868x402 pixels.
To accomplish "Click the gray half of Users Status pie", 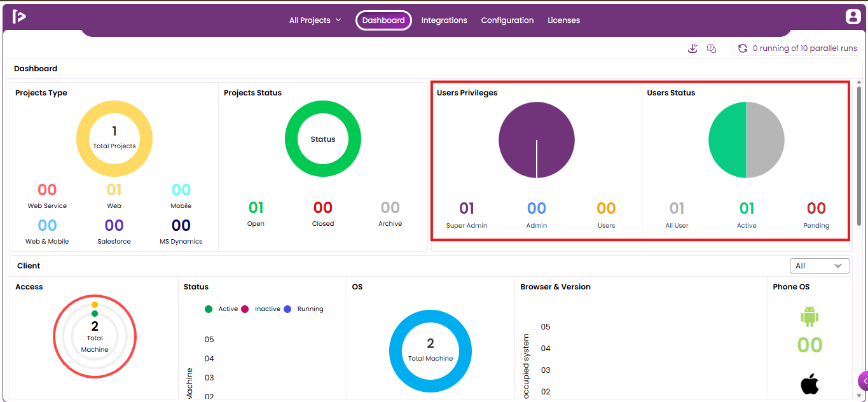I will click(766, 140).
